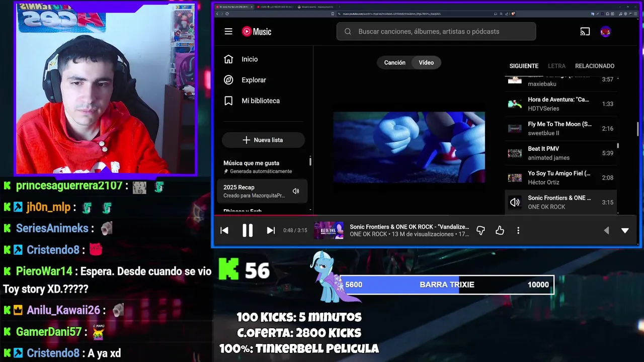
Task: Click the search magnifier icon
Action: 348,32
